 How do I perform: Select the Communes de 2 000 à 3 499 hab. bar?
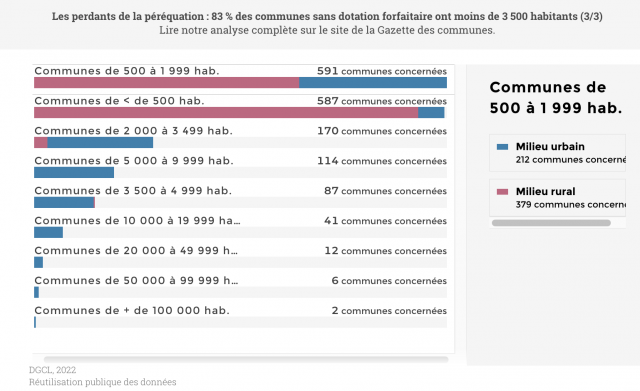pos(93,142)
